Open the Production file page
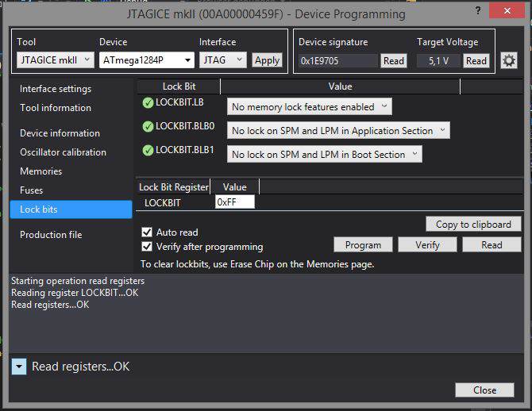 pos(51,235)
